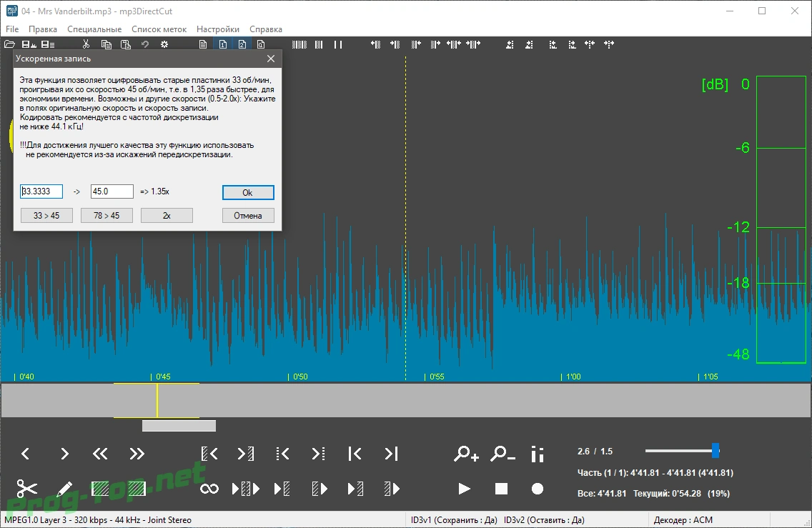Click the 1'00 timeline label
The height and width of the screenshot is (528, 812).
pos(573,377)
